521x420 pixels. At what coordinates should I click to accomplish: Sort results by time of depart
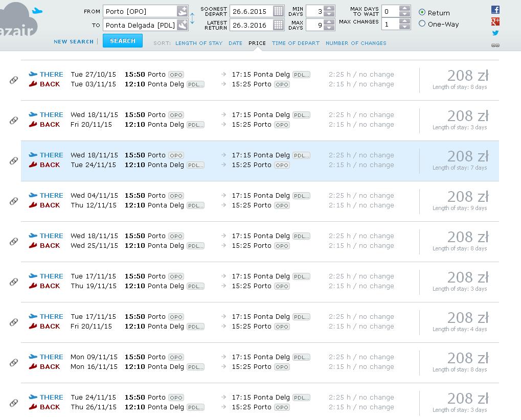[x=296, y=43]
